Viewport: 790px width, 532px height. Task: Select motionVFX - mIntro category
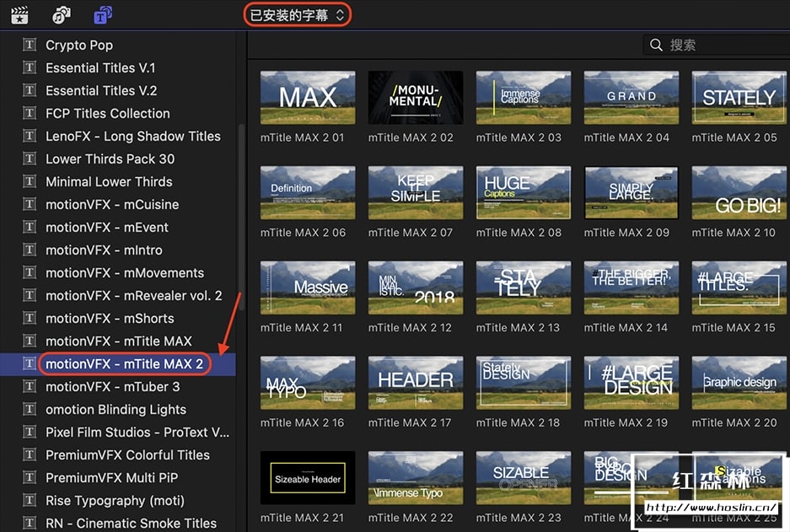(x=104, y=250)
